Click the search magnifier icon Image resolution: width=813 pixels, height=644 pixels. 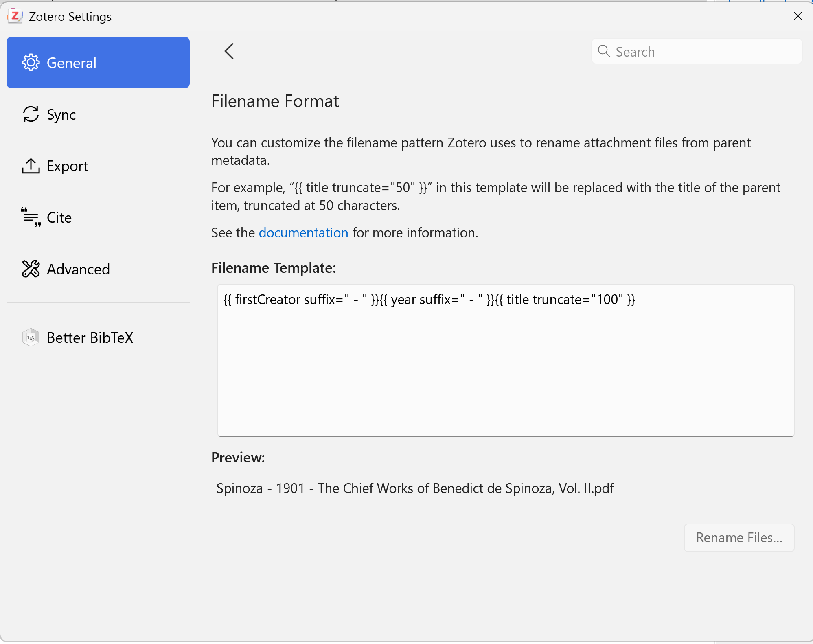pos(604,51)
